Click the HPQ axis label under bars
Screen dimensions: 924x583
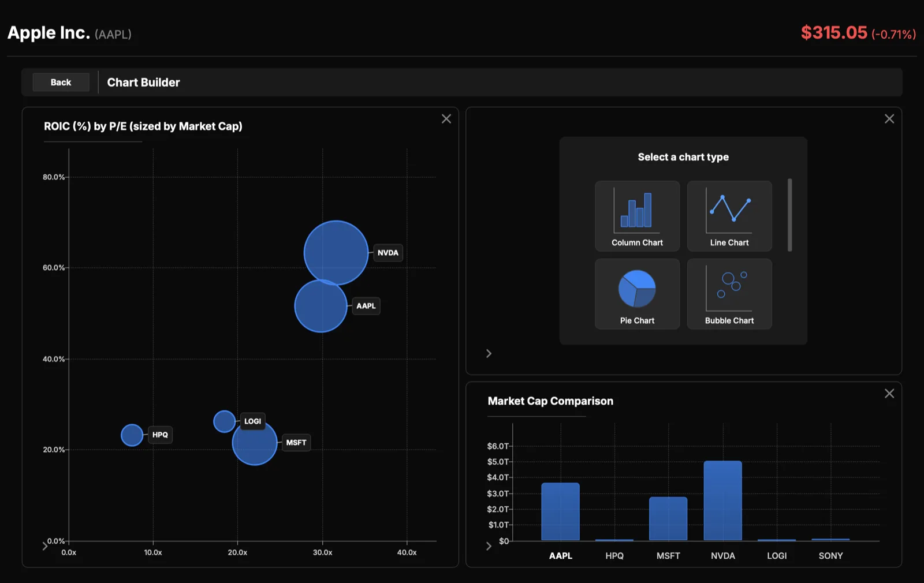coord(614,556)
